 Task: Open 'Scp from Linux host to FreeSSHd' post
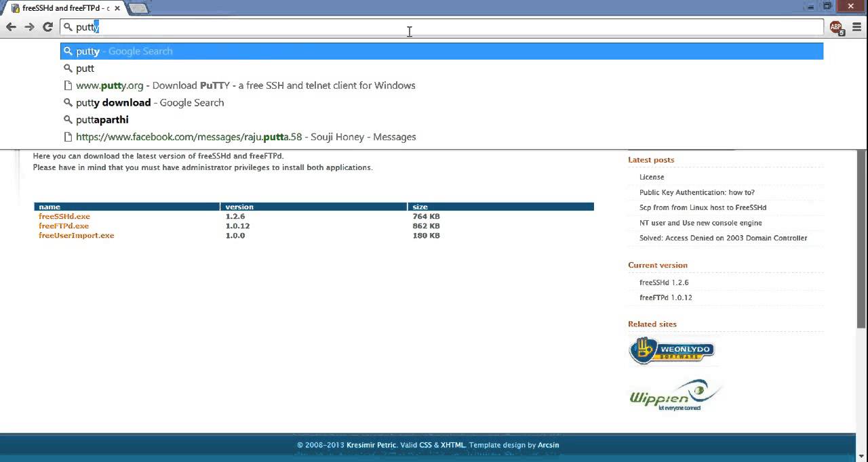pos(703,207)
